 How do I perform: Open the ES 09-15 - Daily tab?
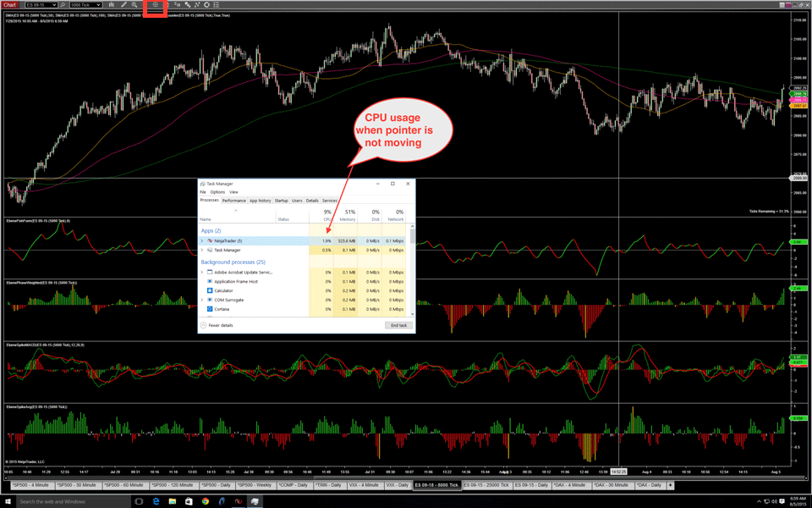(531, 485)
